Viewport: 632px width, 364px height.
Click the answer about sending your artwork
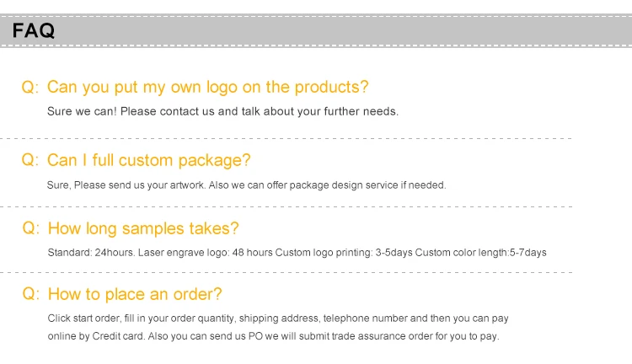click(246, 185)
